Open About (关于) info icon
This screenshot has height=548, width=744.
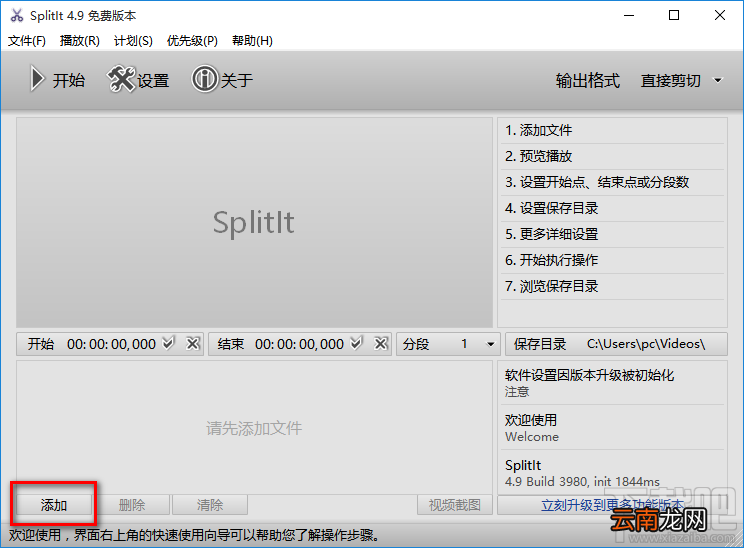tap(205, 79)
